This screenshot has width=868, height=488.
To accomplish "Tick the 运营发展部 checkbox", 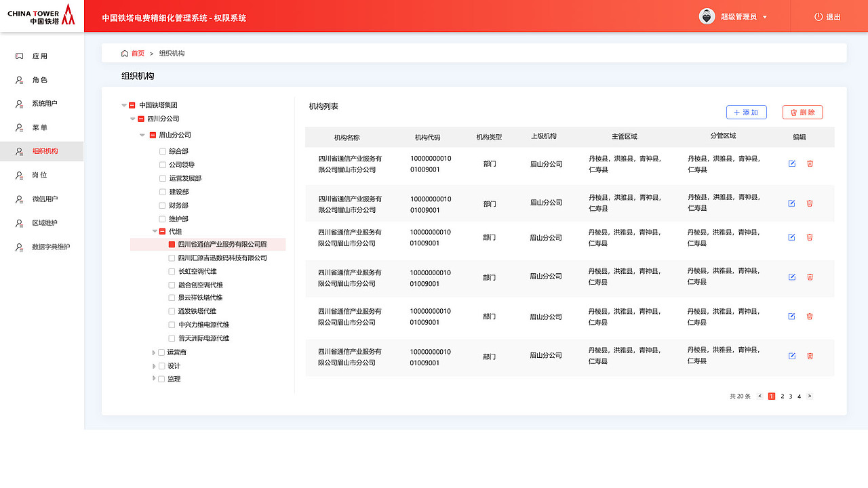I will click(x=163, y=178).
